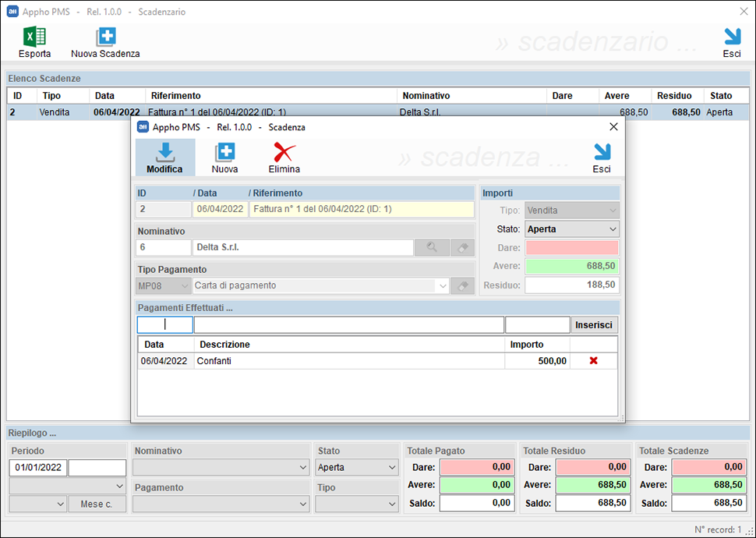Open the MP08 payment code dropdown
This screenshot has height=538, width=756.
pyautogui.click(x=163, y=285)
